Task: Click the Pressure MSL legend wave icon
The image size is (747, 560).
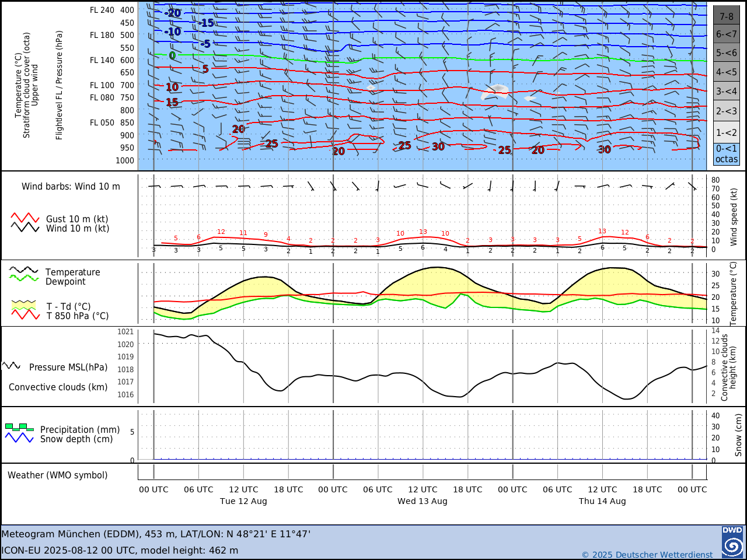Action: pos(11,366)
